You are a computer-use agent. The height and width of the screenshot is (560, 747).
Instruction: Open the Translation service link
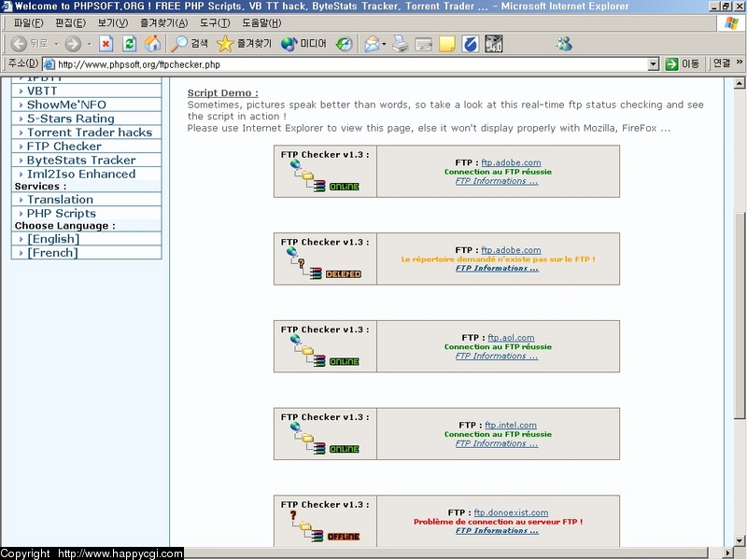[60, 200]
